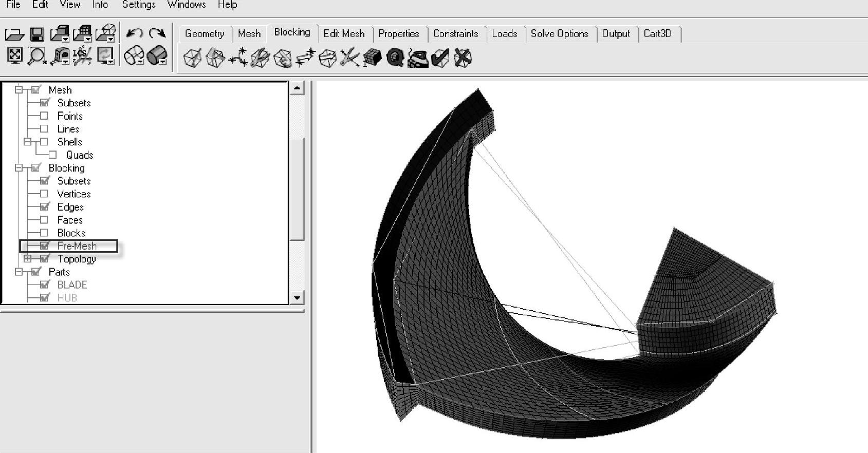Select the Delete Block tool
The height and width of the screenshot is (453, 868).
(x=463, y=58)
